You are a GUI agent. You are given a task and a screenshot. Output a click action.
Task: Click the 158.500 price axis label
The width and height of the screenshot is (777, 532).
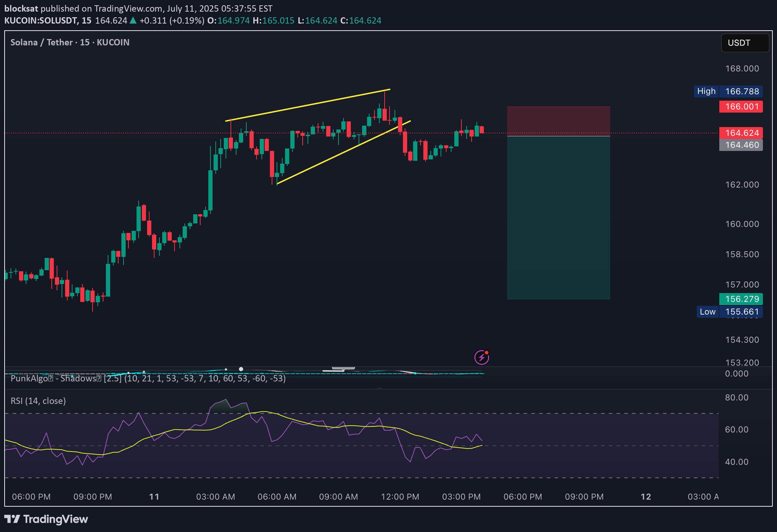[x=742, y=254]
